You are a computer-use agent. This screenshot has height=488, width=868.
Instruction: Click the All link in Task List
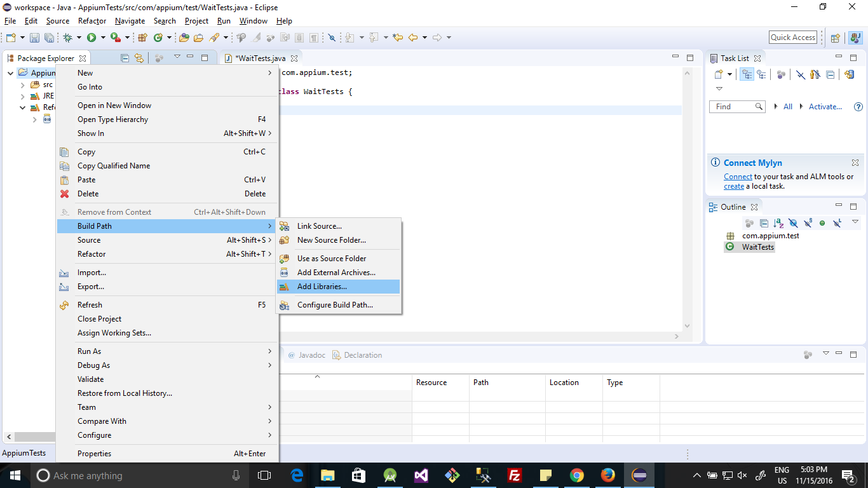(x=788, y=107)
